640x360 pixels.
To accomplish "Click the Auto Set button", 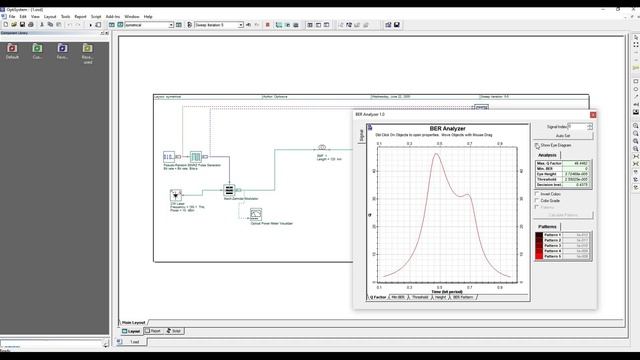I will click(563, 136).
